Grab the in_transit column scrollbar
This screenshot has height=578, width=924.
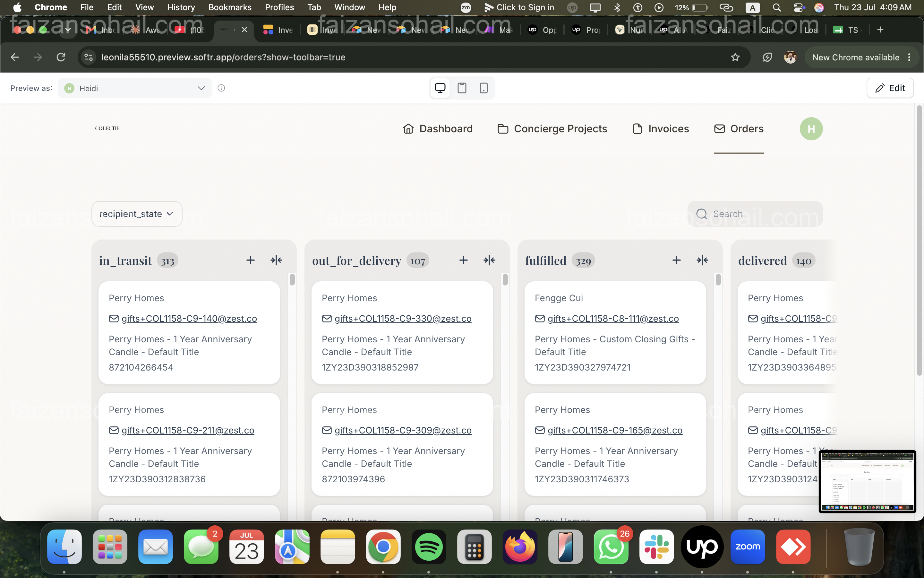(292, 280)
